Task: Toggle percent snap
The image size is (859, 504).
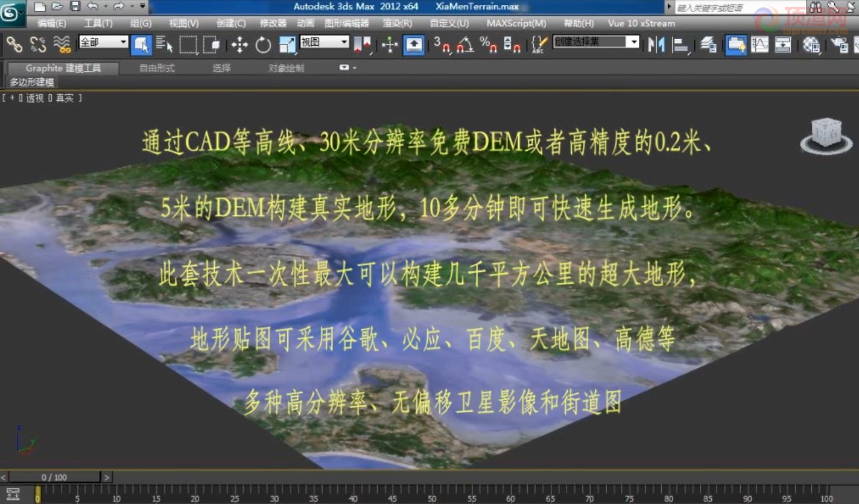Action: click(488, 45)
